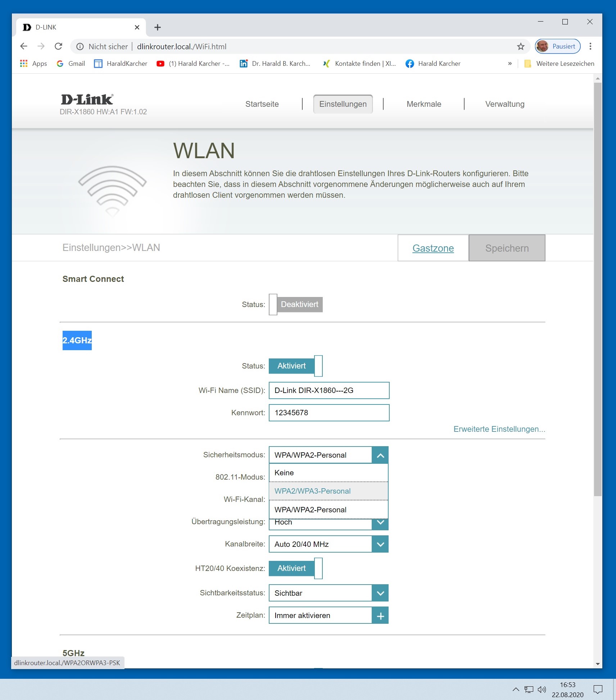Open the Kanalbreite dropdown
This screenshot has width=616, height=700.
(329, 544)
